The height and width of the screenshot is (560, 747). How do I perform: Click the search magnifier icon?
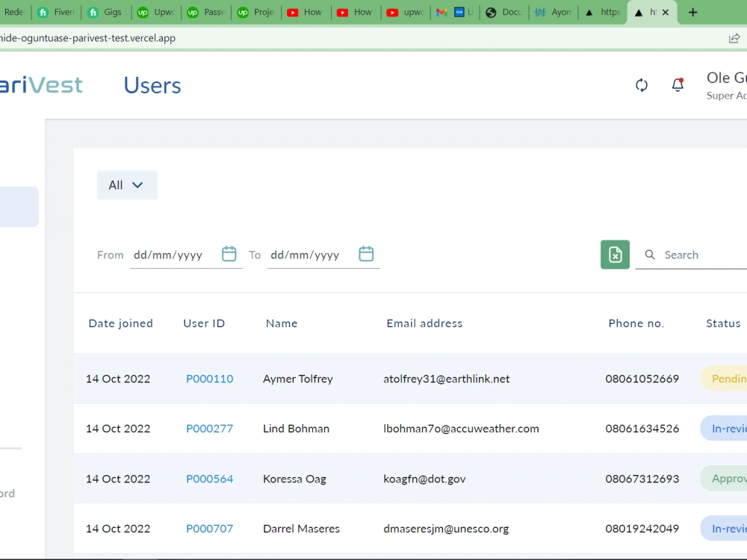tap(650, 255)
